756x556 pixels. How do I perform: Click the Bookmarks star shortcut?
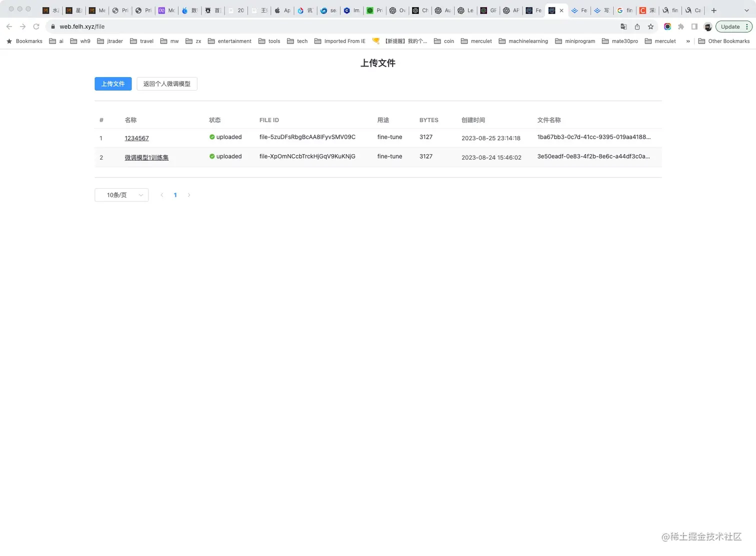(x=24, y=41)
